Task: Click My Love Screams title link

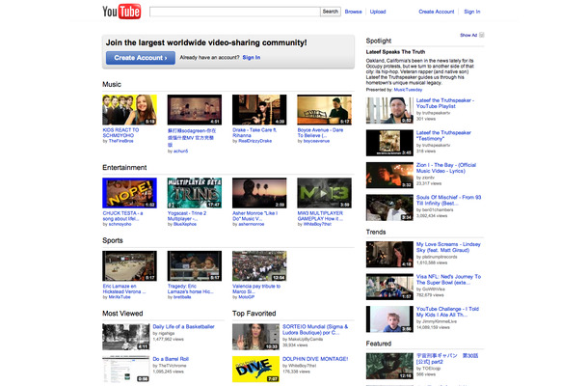Action: click(x=448, y=247)
